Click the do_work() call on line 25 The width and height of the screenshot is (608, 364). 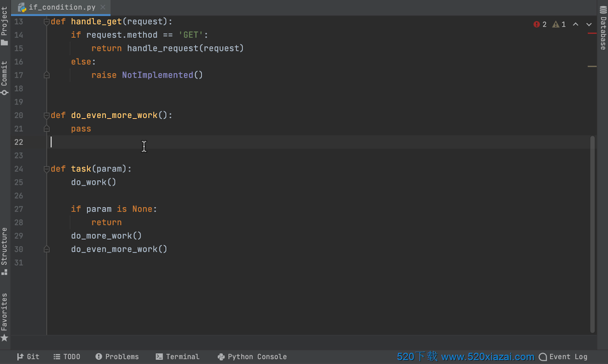pos(94,182)
